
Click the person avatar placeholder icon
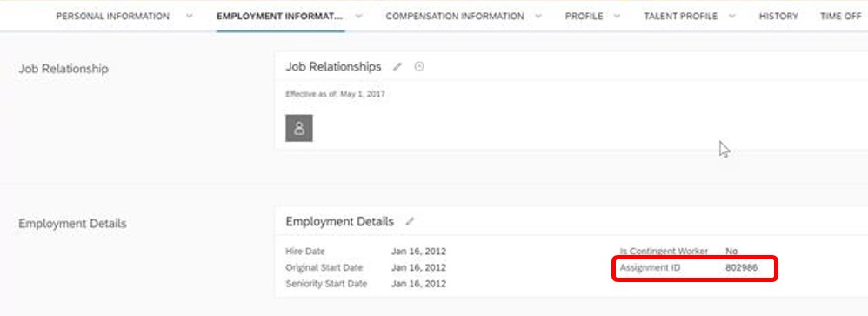tap(299, 128)
